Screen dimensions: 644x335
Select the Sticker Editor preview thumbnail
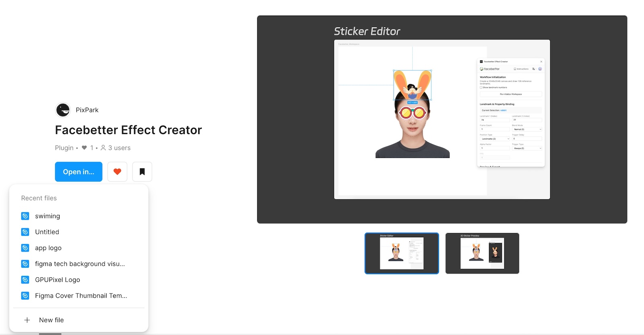tap(402, 253)
